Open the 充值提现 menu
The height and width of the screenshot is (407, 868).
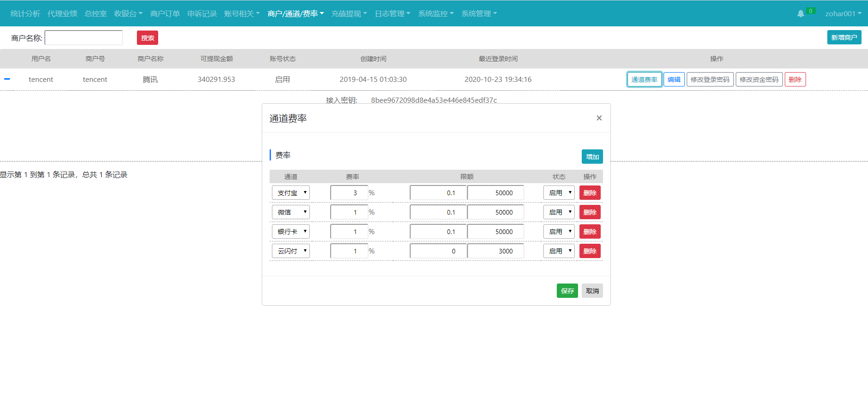click(x=349, y=14)
